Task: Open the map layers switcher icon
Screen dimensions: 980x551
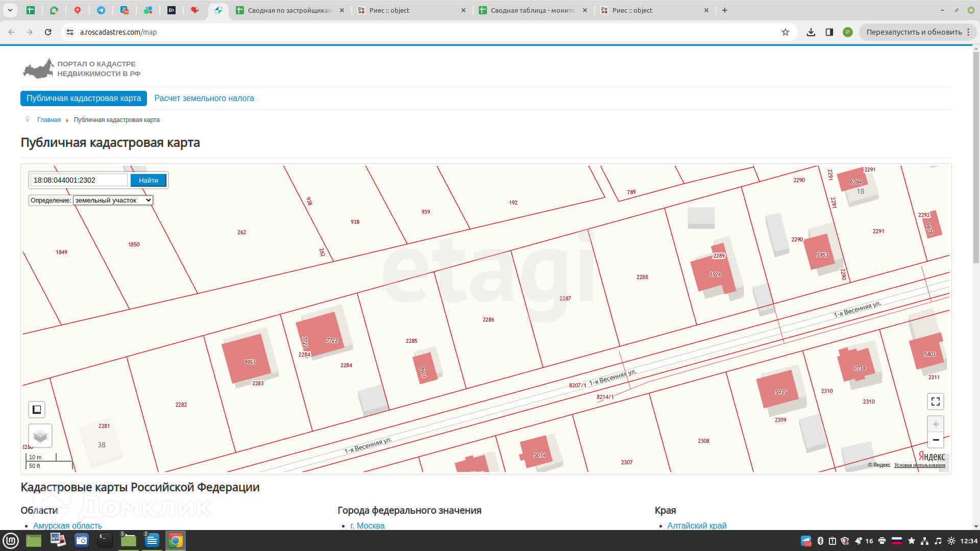Action: 40,436
